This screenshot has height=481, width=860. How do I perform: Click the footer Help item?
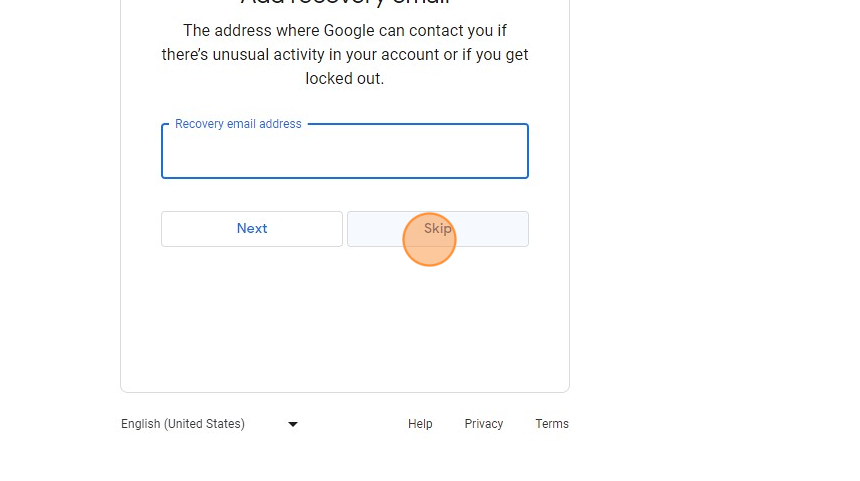420,424
